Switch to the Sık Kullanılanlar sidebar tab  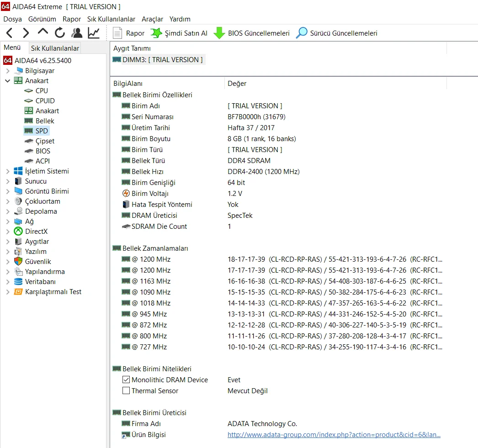pyautogui.click(x=55, y=48)
